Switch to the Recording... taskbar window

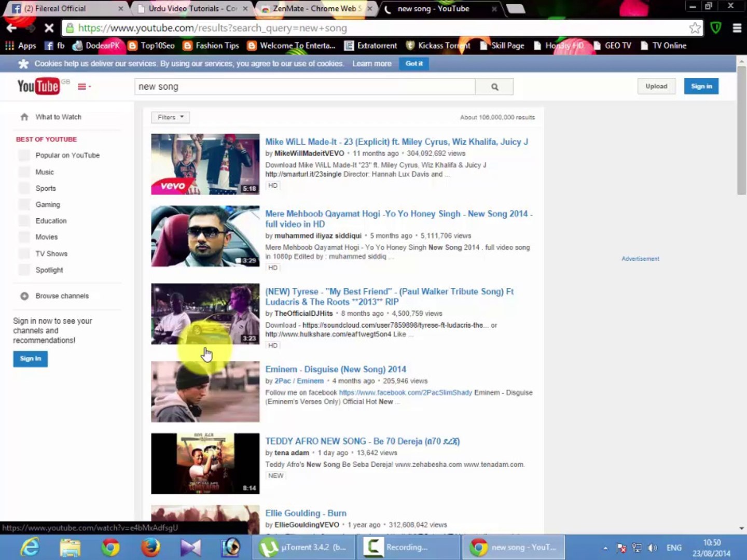[409, 547]
